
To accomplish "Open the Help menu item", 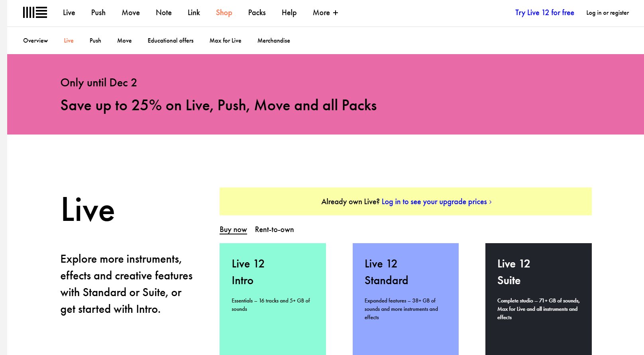I will coord(289,13).
